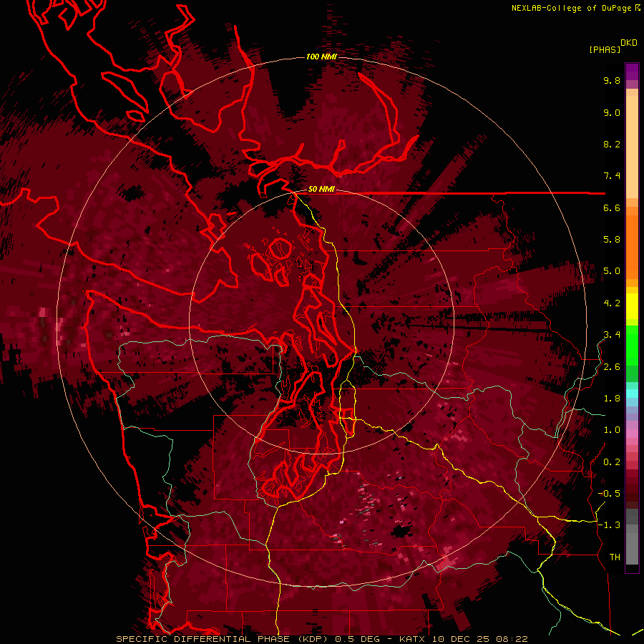Click the 5.0 legend value
Image resolution: width=644 pixels, height=644 pixels.
pos(612,271)
